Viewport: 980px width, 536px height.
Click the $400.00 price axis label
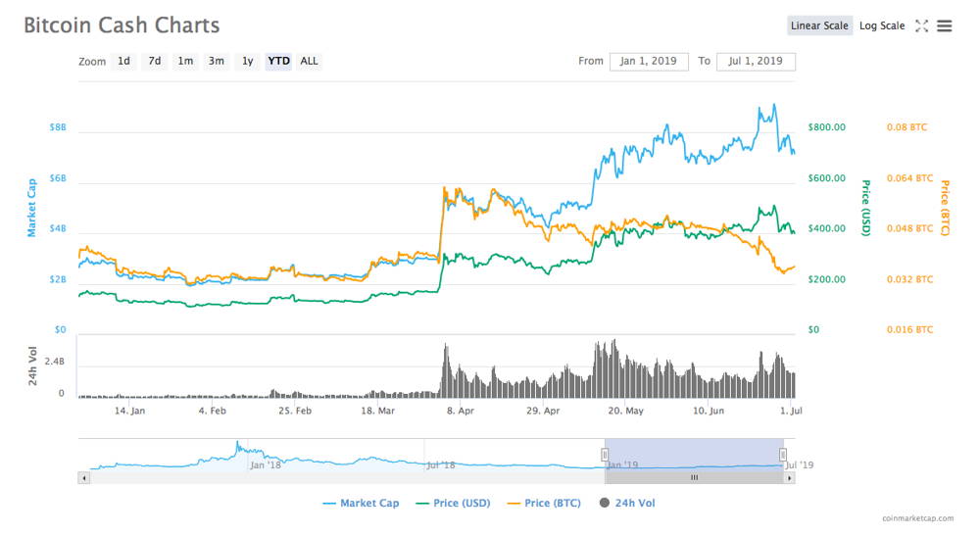826,228
